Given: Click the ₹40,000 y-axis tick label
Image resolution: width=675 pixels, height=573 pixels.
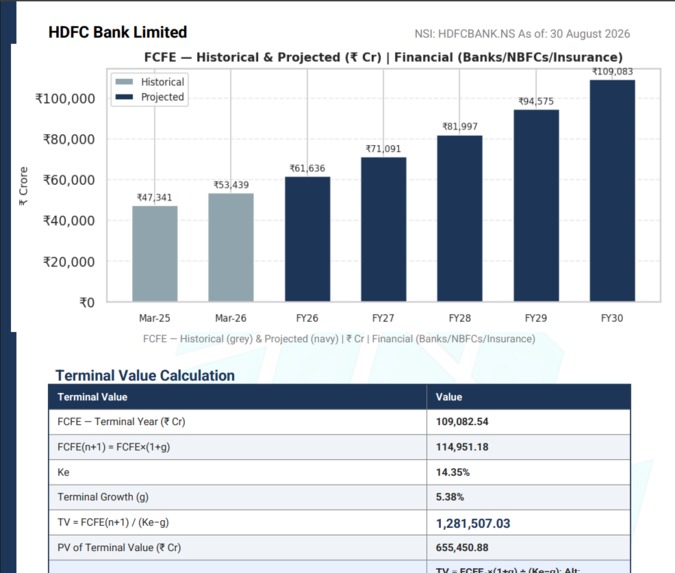Looking at the screenshot, I should pyautogui.click(x=68, y=221).
